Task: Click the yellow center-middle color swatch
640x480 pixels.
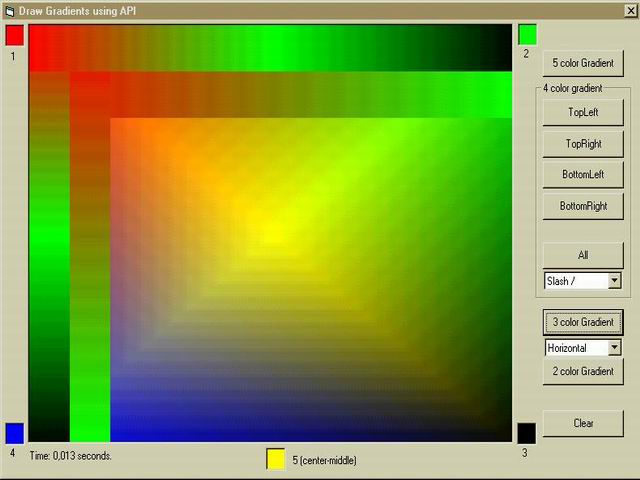Action: point(276,458)
